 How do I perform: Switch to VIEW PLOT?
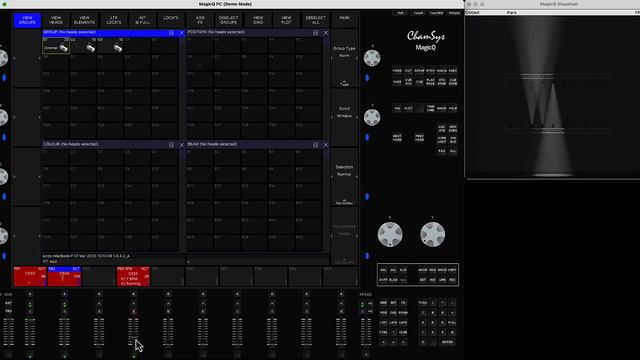tap(287, 20)
